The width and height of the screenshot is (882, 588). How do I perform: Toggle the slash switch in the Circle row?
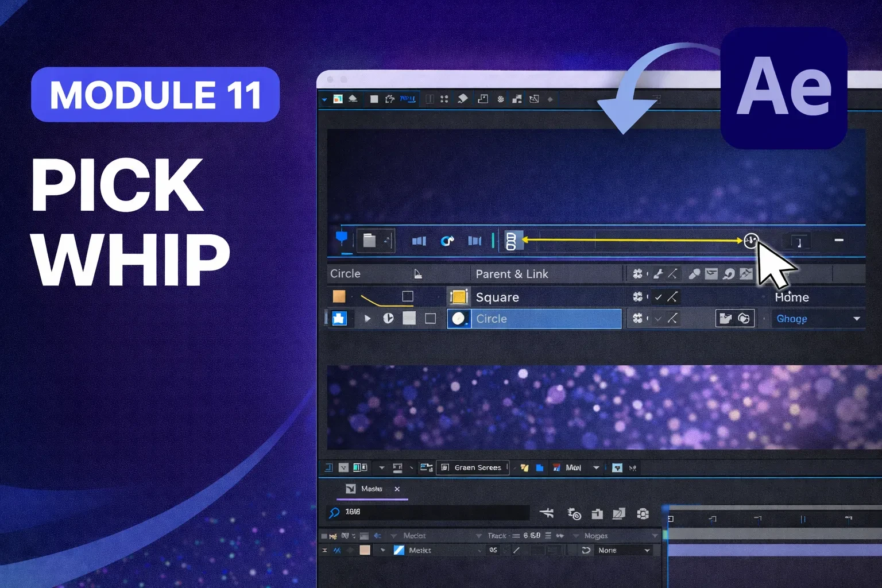pyautogui.click(x=672, y=318)
